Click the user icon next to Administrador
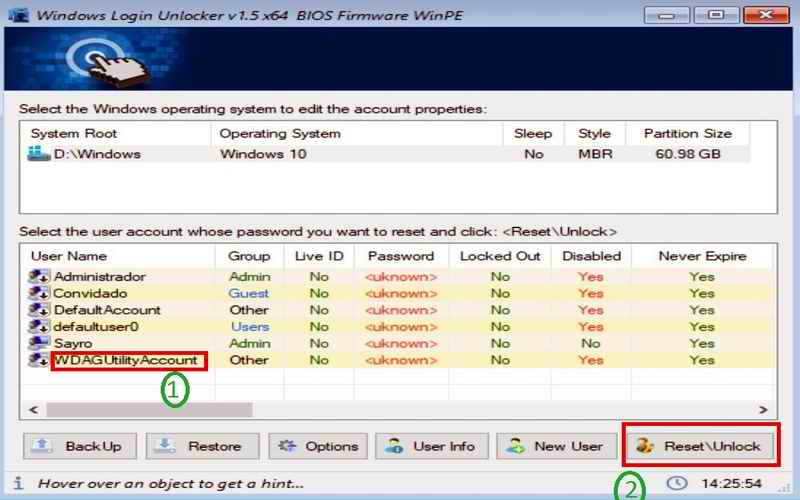The image size is (800, 500). coord(40,276)
